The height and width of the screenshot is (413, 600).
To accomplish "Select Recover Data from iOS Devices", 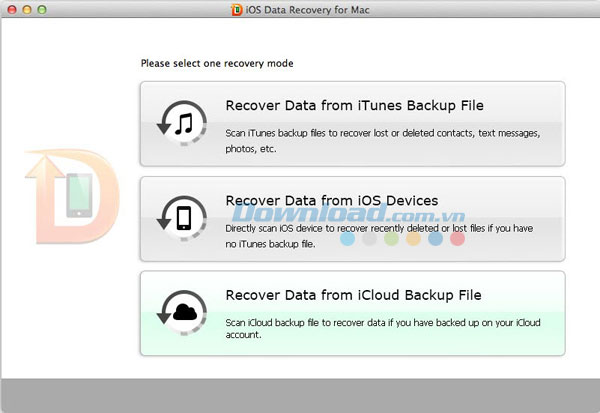I will tap(332, 200).
